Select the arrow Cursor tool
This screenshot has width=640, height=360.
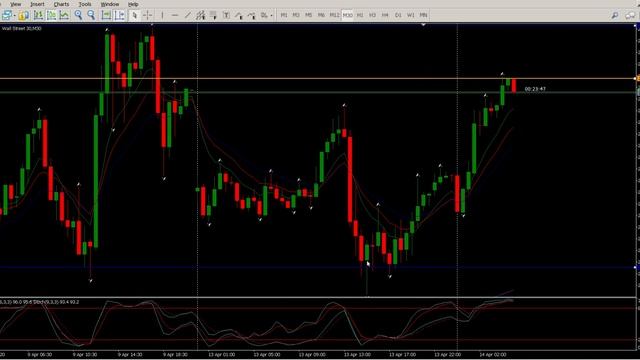(x=134, y=16)
